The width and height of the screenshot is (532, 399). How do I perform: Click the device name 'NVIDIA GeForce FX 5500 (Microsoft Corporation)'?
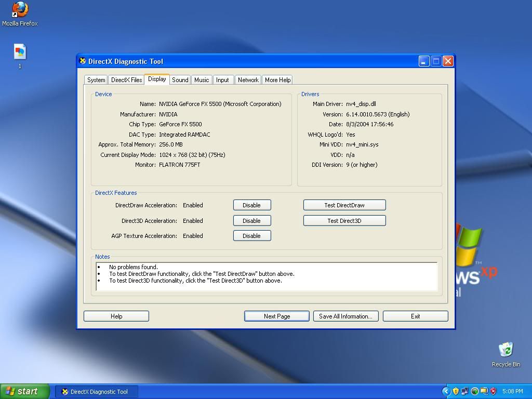click(220, 104)
